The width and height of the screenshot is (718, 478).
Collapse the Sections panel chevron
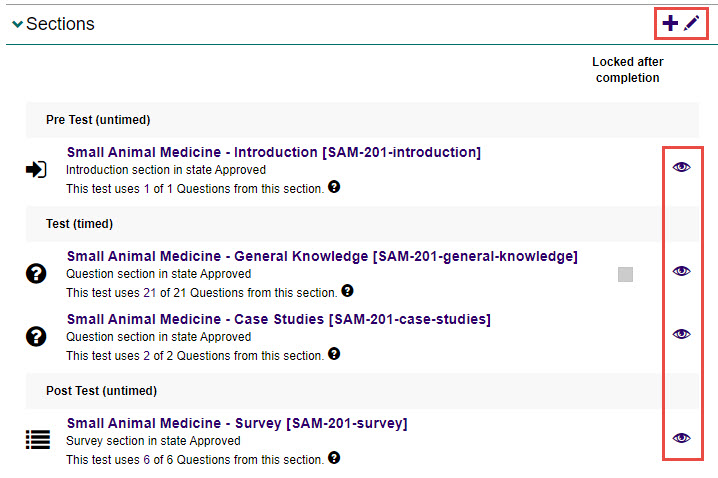(17, 25)
